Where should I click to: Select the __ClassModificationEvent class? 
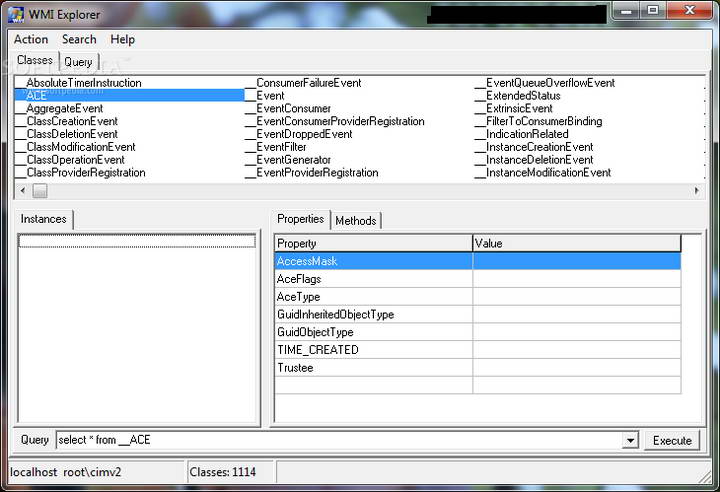75,147
